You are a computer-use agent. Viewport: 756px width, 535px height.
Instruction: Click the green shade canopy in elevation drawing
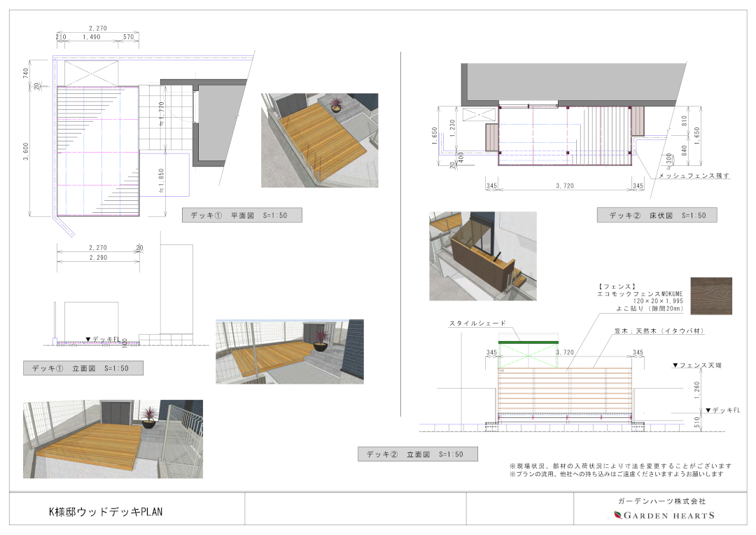coord(528,342)
